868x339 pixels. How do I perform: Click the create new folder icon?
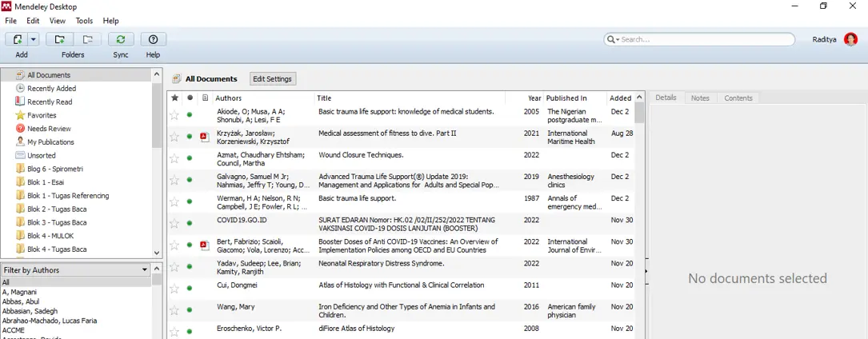58,39
